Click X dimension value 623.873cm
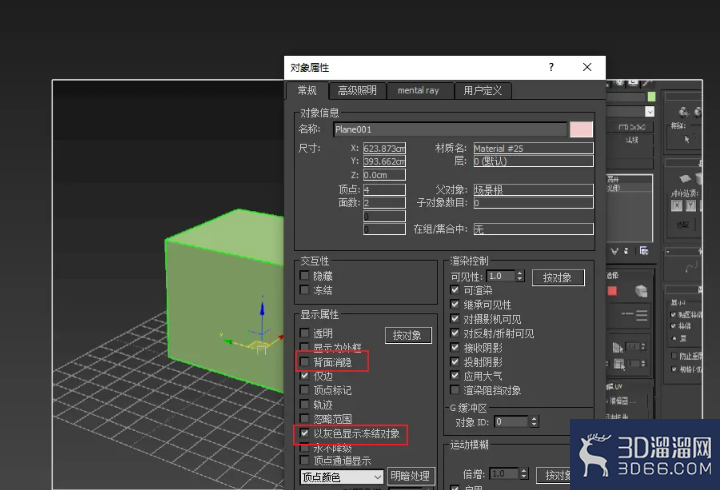Viewport: 720px width, 490px height. [x=384, y=148]
